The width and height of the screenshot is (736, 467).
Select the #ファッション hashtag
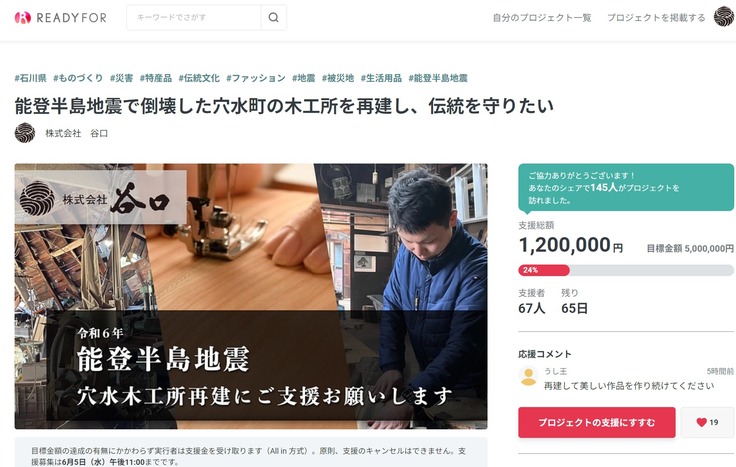click(x=256, y=78)
